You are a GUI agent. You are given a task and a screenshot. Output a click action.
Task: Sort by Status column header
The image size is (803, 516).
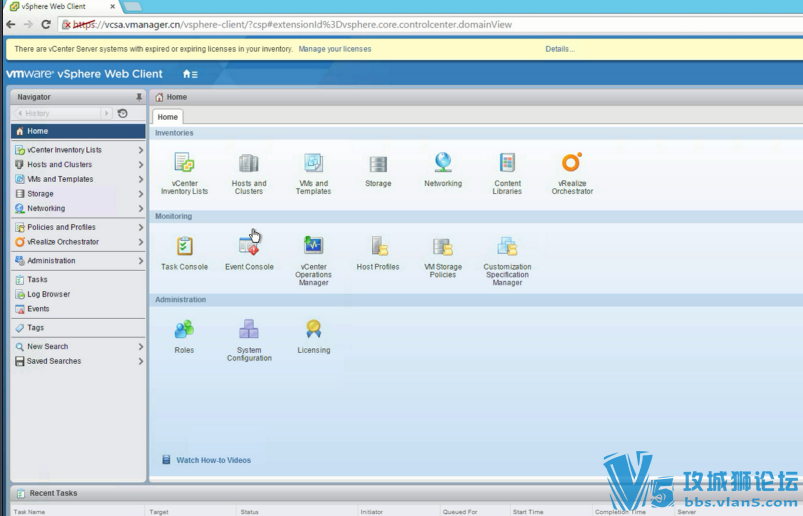pyautogui.click(x=249, y=512)
